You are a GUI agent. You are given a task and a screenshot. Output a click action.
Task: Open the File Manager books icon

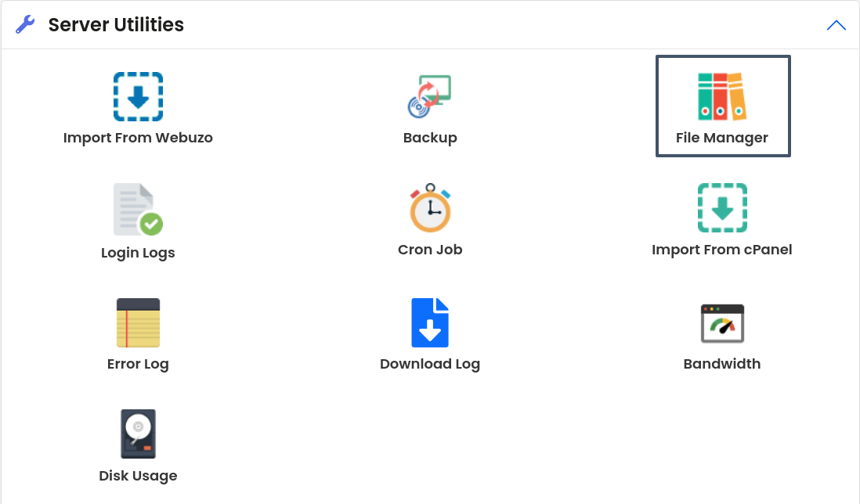pos(722,97)
